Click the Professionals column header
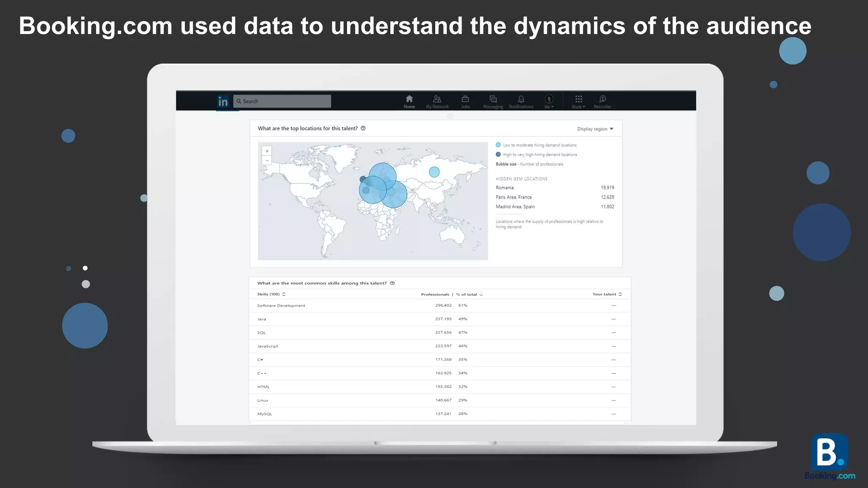The image size is (868, 488). coord(435,294)
